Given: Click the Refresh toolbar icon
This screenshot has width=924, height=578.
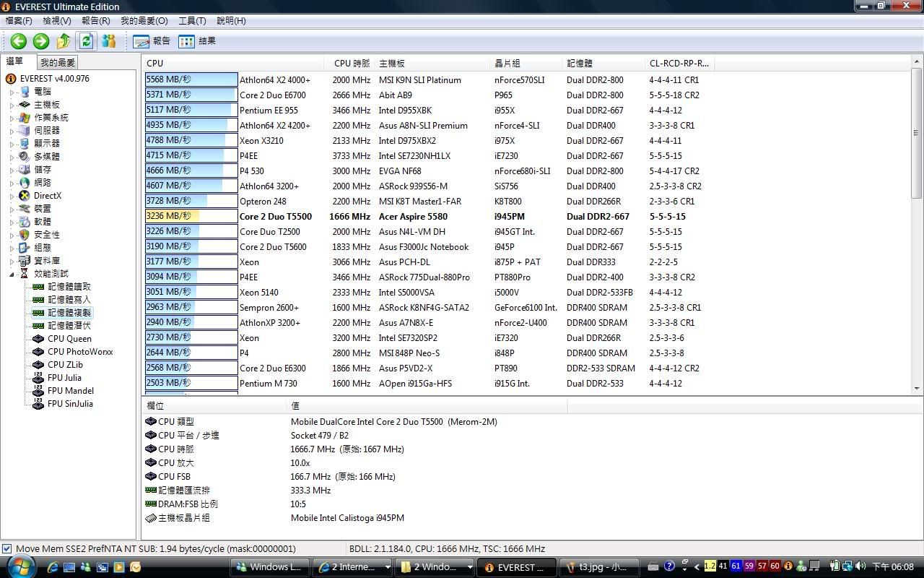Looking at the screenshot, I should coord(86,41).
